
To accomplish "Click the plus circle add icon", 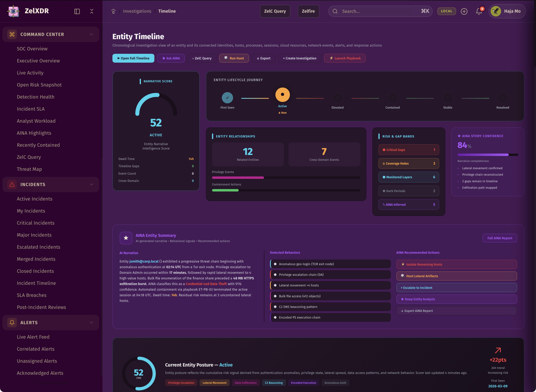I will click(464, 11).
